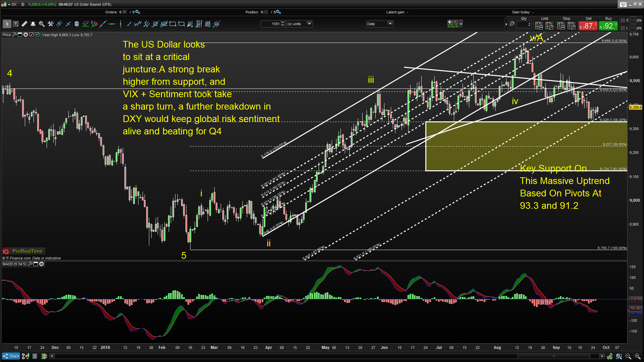Viewport: 644px width, 362px height.
Task: Open DX instrument dropdown in title bar
Action: 9,4
